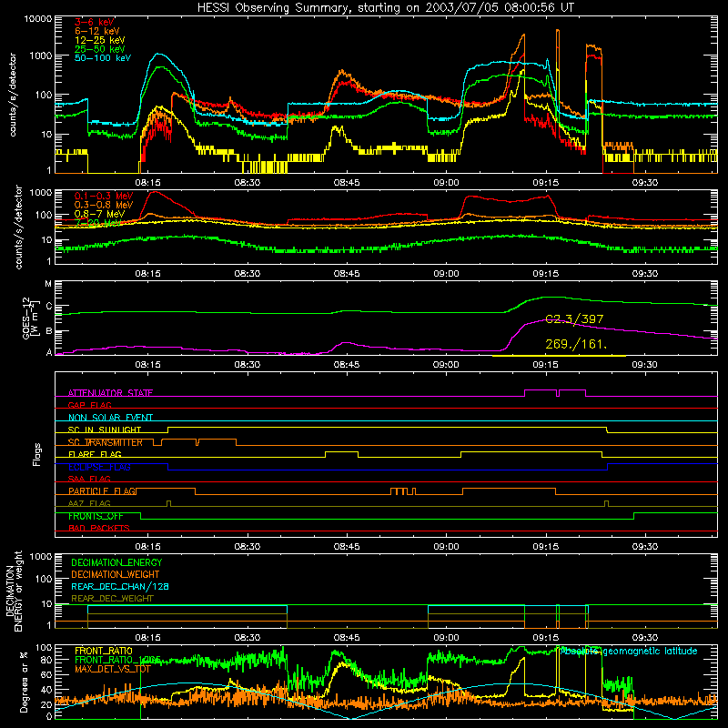
Task: Click the SC_IN_SUNLIGHT flag label
Action: (x=105, y=430)
